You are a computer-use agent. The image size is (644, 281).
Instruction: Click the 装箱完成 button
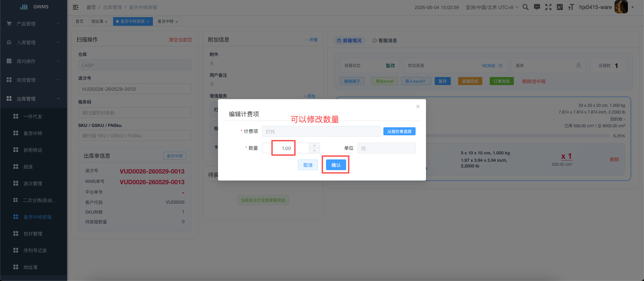tap(470, 81)
